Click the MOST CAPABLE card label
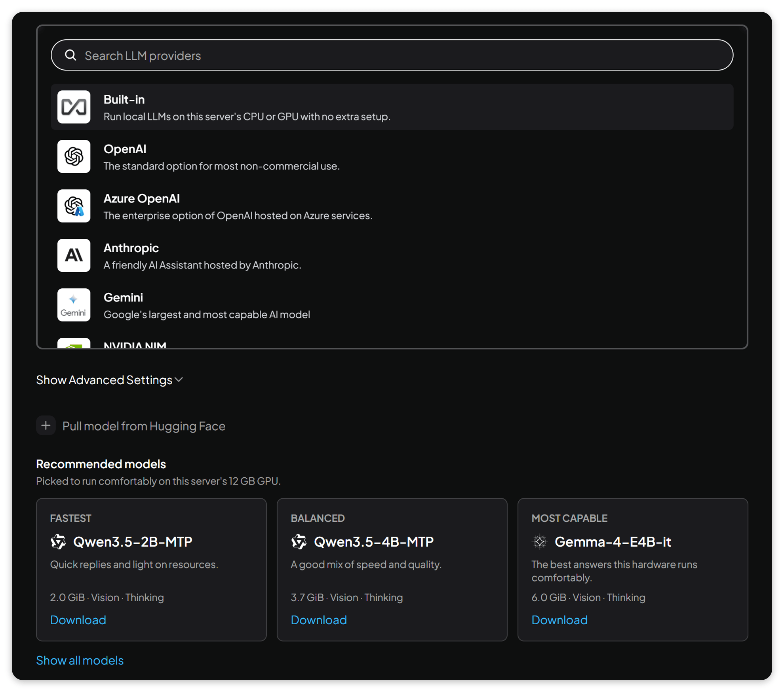 coord(569,518)
